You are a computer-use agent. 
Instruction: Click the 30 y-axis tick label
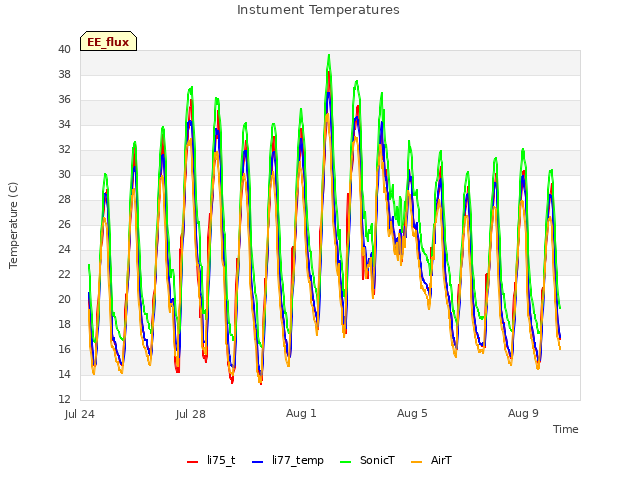pyautogui.click(x=64, y=175)
